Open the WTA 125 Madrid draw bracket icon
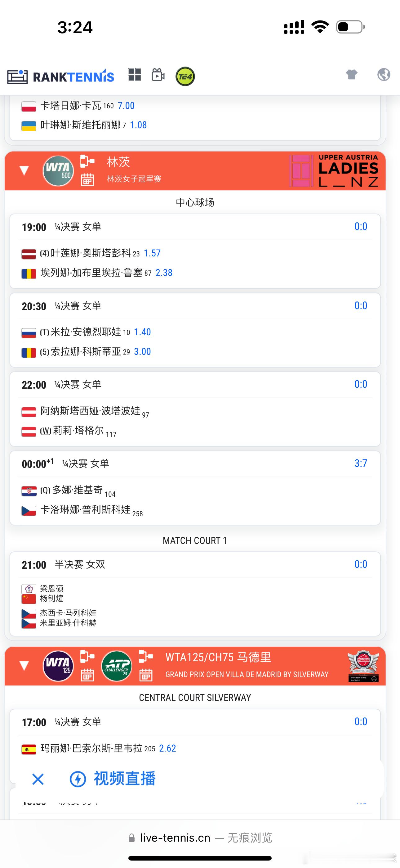 click(x=87, y=656)
